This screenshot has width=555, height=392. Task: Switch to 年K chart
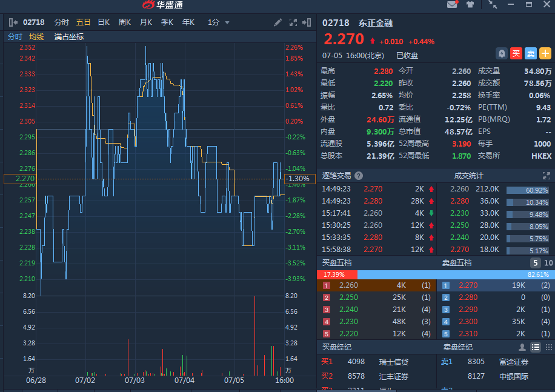(188, 22)
